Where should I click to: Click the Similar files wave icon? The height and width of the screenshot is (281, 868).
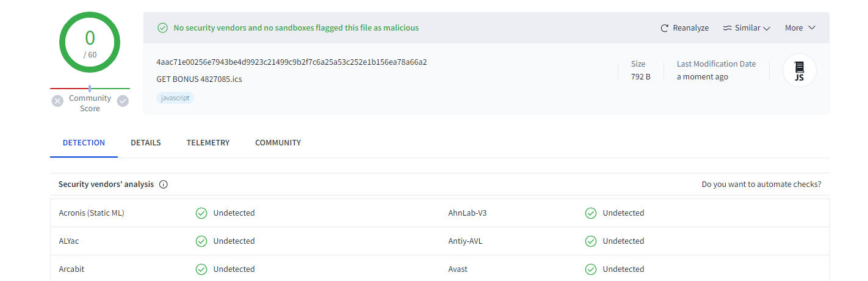[727, 28]
